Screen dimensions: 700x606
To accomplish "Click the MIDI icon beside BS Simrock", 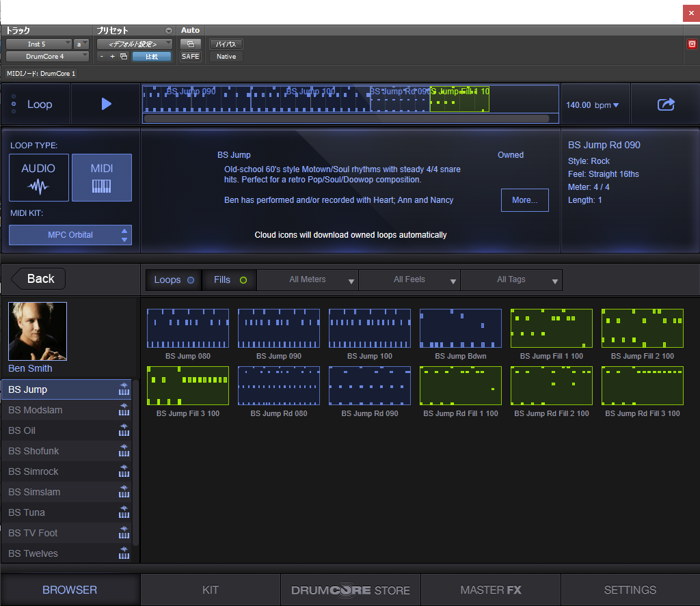I will point(124,471).
